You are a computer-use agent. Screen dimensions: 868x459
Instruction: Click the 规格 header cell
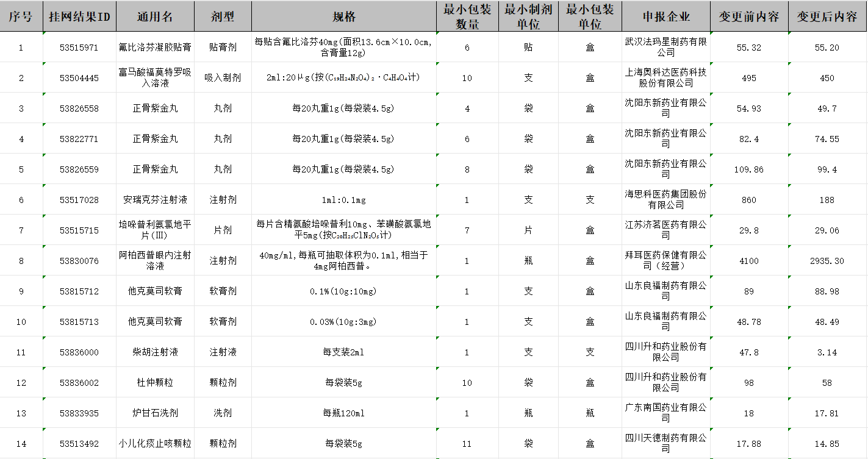[343, 16]
